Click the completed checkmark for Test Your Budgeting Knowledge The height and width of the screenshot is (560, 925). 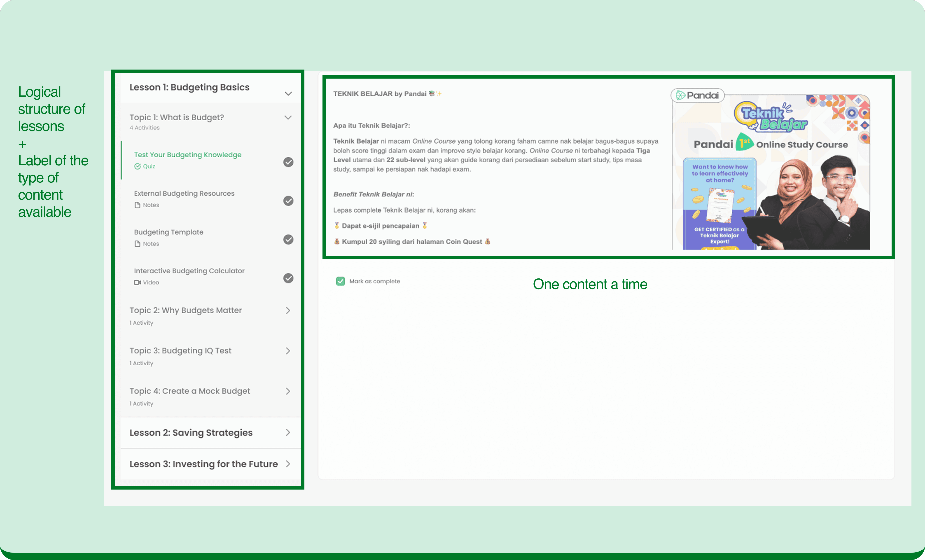288,162
